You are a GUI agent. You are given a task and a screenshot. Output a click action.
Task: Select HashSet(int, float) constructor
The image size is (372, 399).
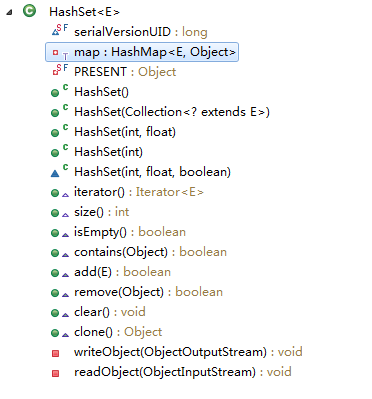click(x=125, y=132)
